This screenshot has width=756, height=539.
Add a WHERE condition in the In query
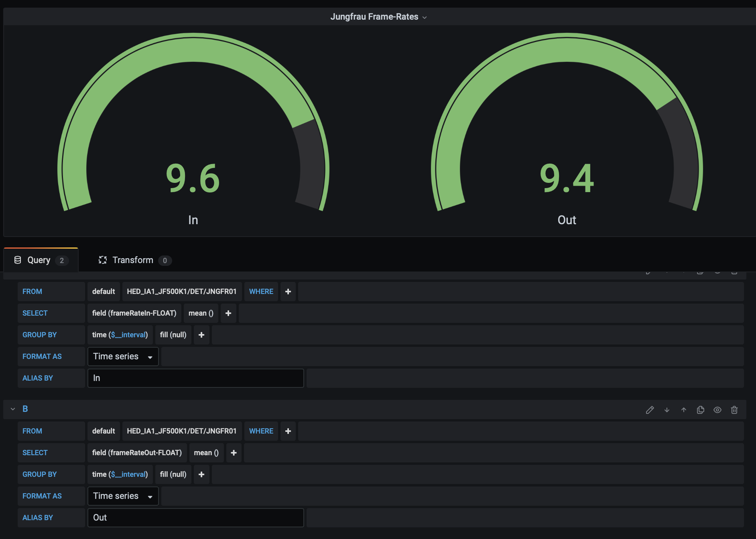pos(288,292)
